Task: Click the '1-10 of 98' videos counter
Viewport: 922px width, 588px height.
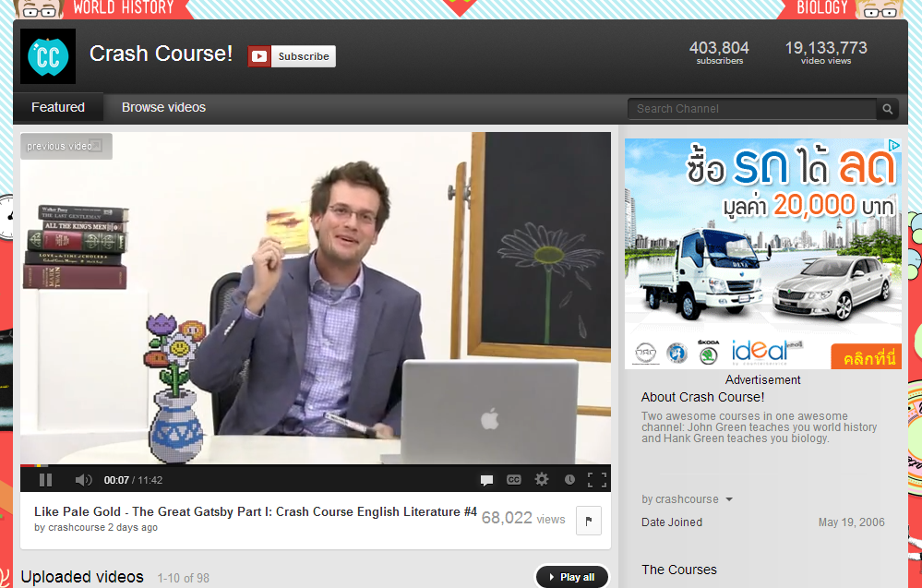Action: click(x=184, y=578)
